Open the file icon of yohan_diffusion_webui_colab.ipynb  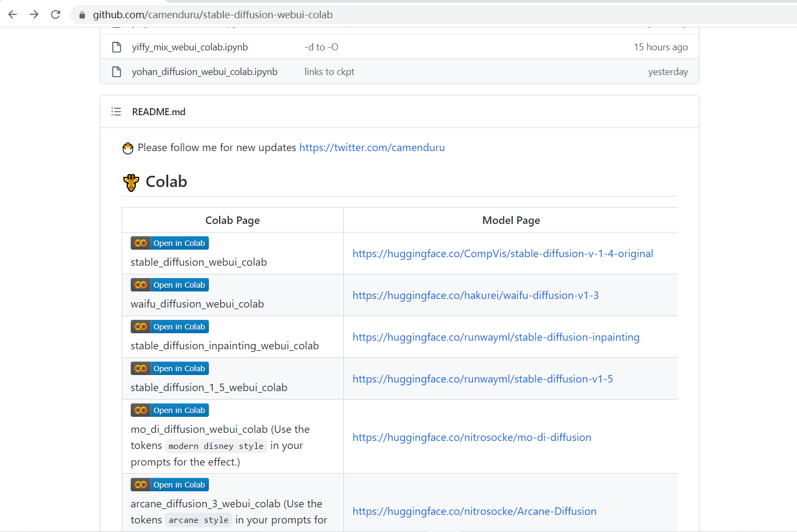(116, 72)
